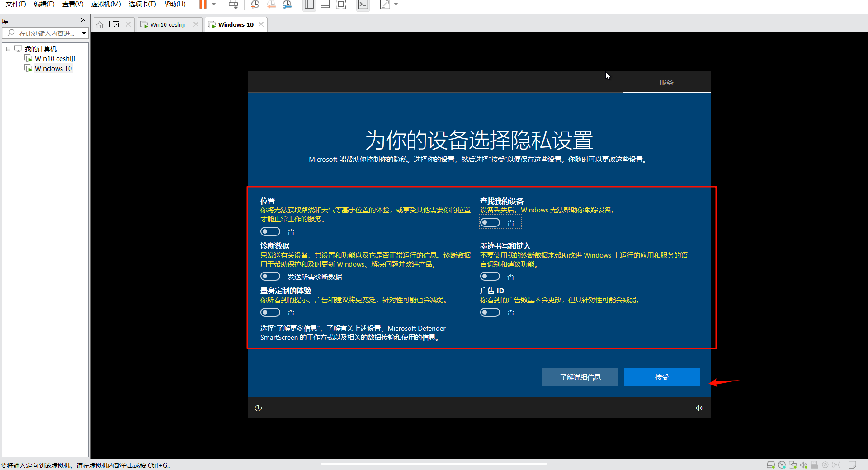Open dropdown arrow next to pause button

(x=214, y=5)
